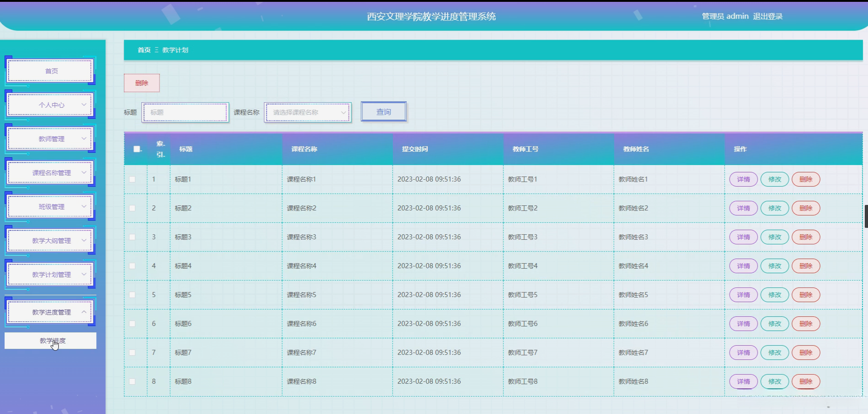The height and width of the screenshot is (414, 868).
Task: Click the red 删除 batch delete button
Action: (x=142, y=83)
